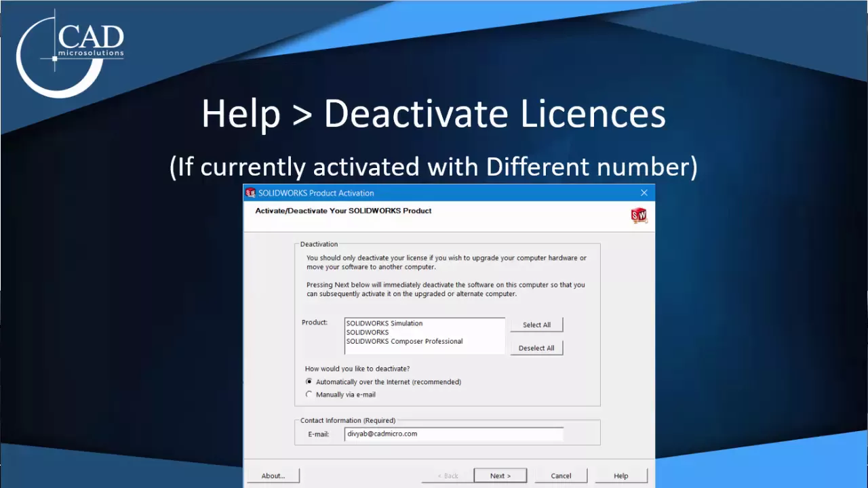Viewport: 868px width, 488px height.
Task: Click the SOLIDWORKS logo in dialog header
Action: [x=639, y=216]
